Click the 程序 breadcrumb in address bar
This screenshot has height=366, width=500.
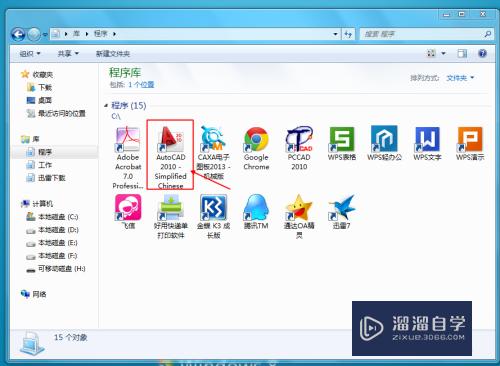click(x=100, y=34)
